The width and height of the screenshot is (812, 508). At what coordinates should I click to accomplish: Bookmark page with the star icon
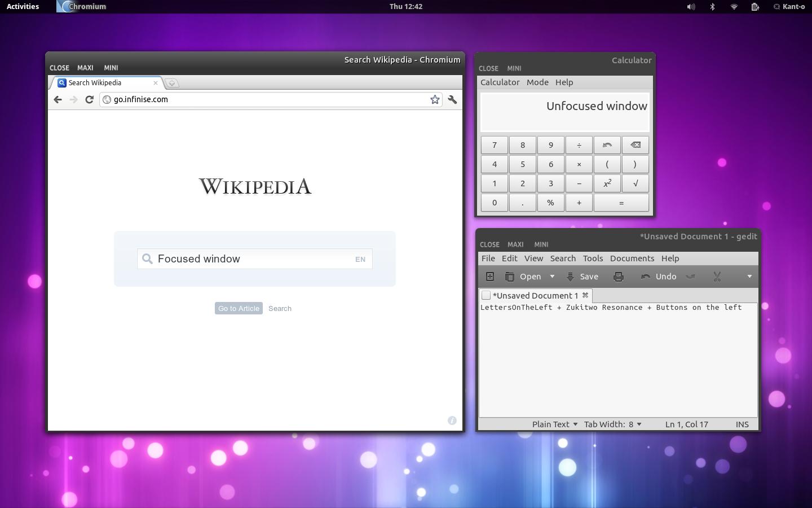pyautogui.click(x=435, y=99)
